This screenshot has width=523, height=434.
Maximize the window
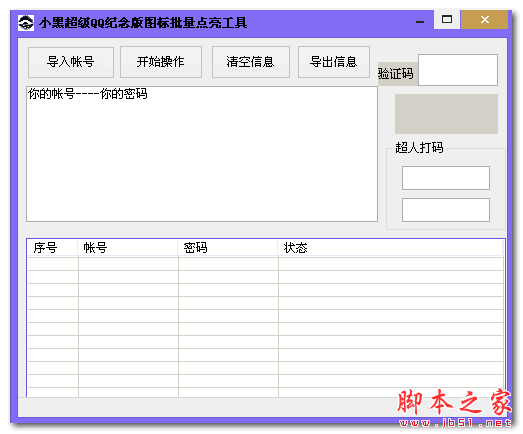pyautogui.click(x=447, y=19)
